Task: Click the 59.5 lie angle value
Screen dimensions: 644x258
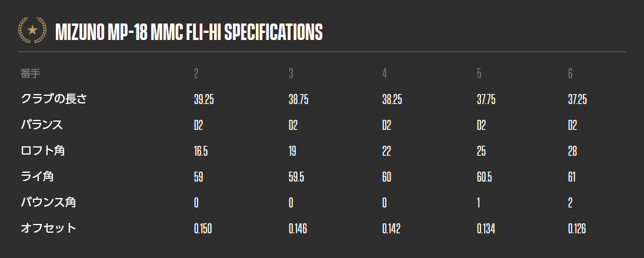Action: [296, 177]
